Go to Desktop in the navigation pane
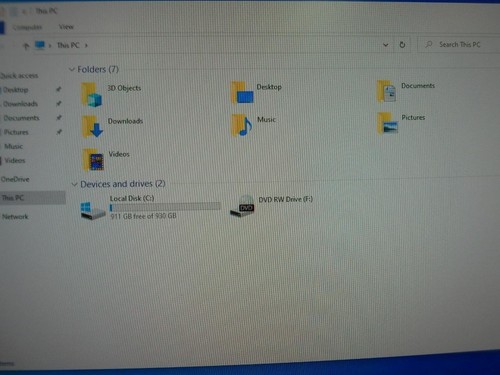Image resolution: width=500 pixels, height=375 pixels. [x=15, y=90]
